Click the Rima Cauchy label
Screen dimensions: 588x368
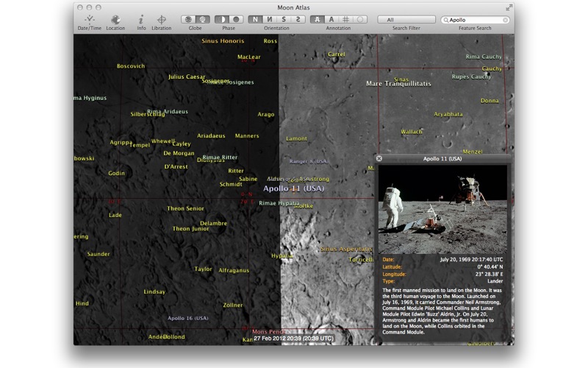pos(484,57)
